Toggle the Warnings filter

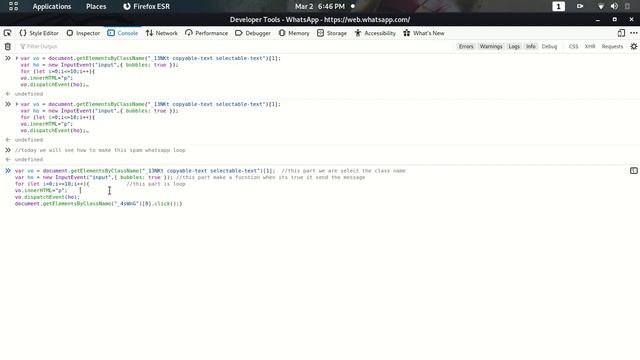pos(491,47)
